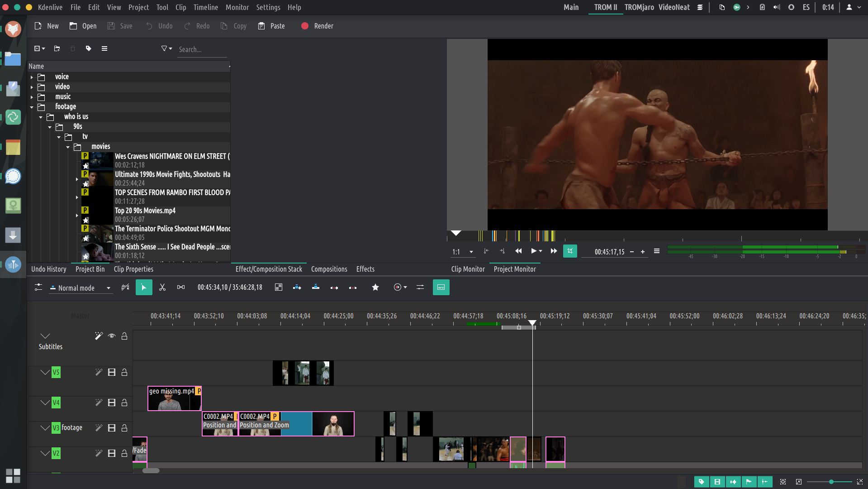Fast forward in the project monitor
The height and width of the screenshot is (489, 868).
pyautogui.click(x=554, y=251)
